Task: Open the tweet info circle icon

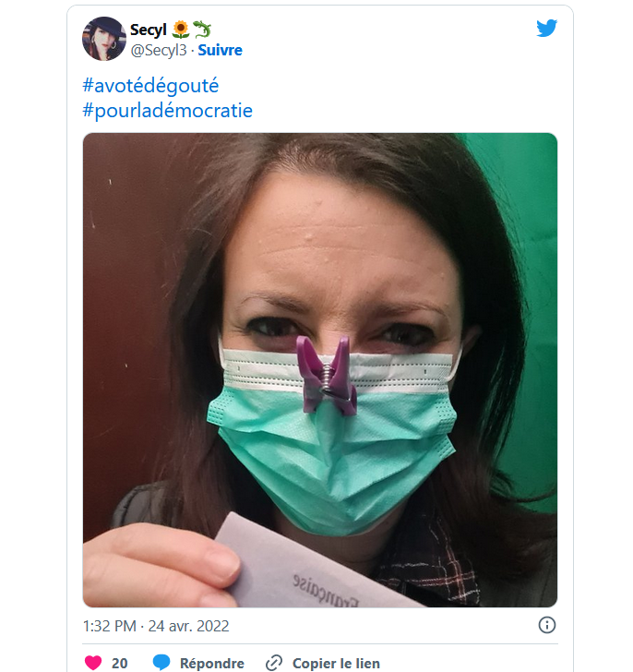Action: (x=547, y=625)
